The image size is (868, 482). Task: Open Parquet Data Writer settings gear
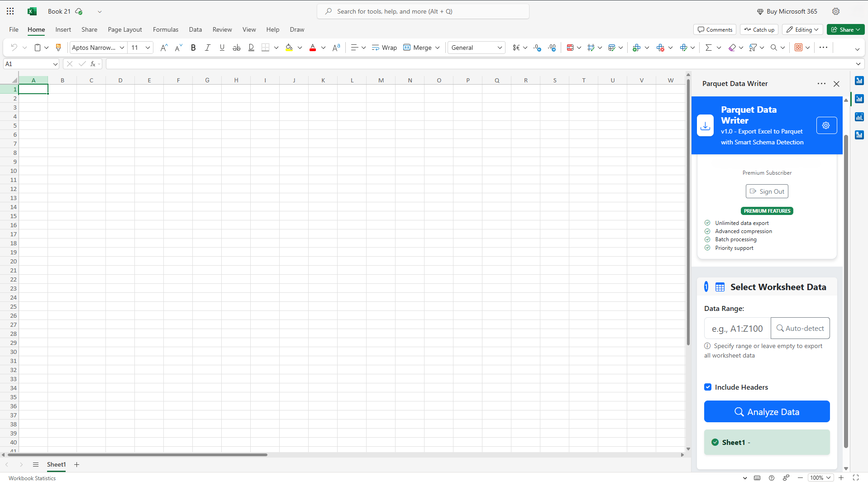coord(826,125)
